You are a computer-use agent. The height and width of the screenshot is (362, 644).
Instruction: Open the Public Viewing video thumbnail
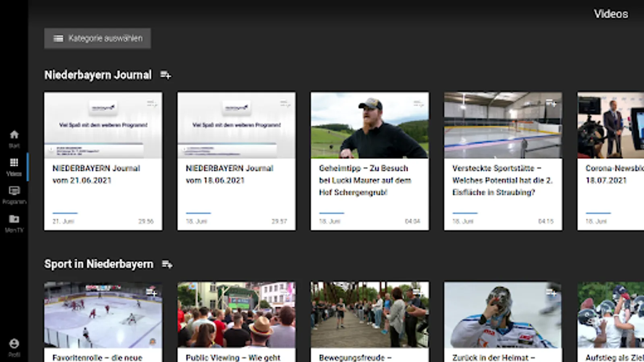pos(236,315)
